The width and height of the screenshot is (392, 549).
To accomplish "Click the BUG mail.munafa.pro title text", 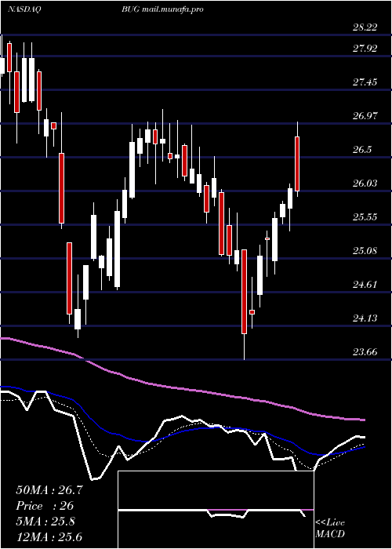I will (x=162, y=9).
